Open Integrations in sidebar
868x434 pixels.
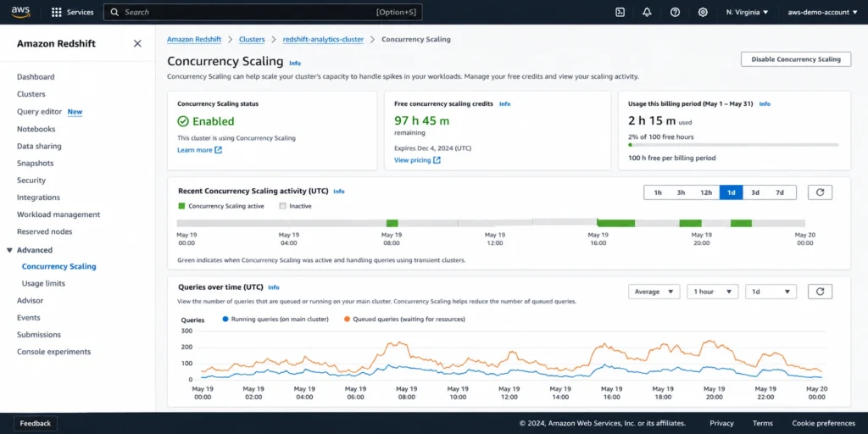pos(38,198)
